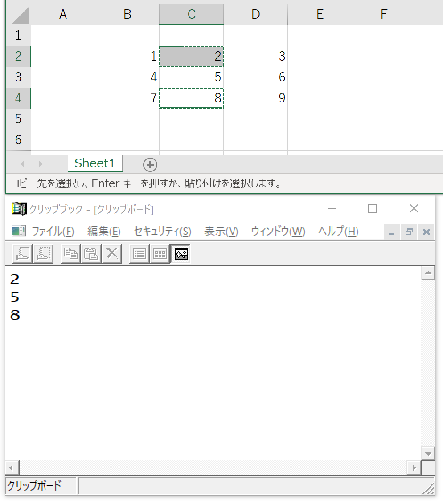443x504 pixels.
Task: Select row 6 header
Action: 18,140
